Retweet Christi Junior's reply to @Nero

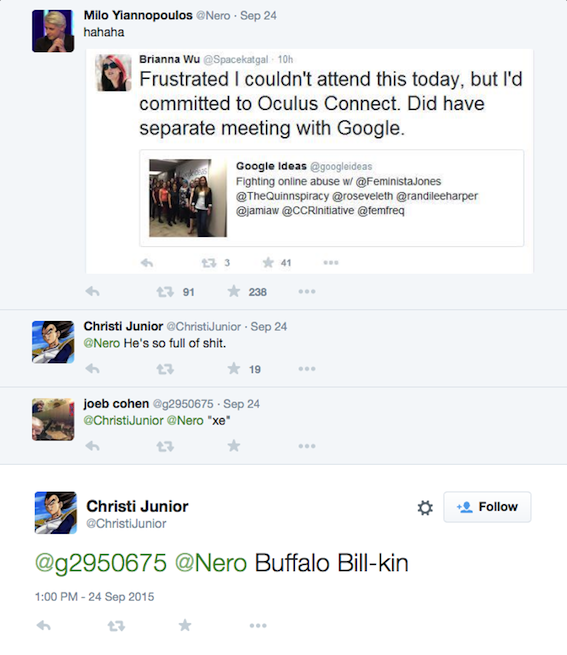(165, 369)
